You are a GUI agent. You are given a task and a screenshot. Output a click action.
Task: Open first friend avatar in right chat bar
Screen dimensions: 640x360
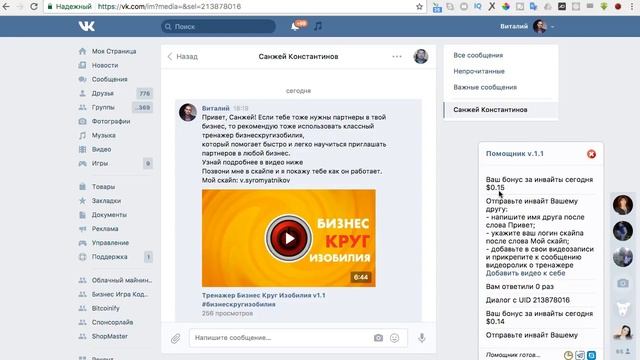(622, 204)
